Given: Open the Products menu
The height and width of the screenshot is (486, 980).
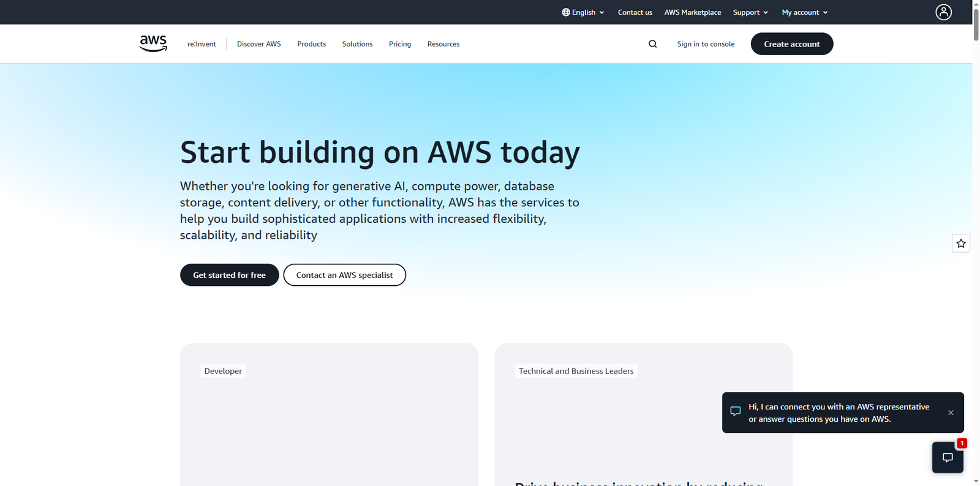Looking at the screenshot, I should (312, 44).
